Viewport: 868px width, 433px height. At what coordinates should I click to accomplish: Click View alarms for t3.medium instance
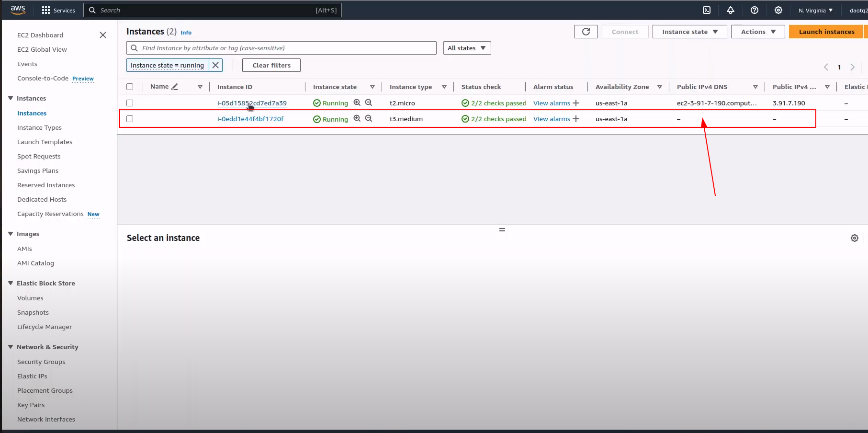(x=552, y=119)
